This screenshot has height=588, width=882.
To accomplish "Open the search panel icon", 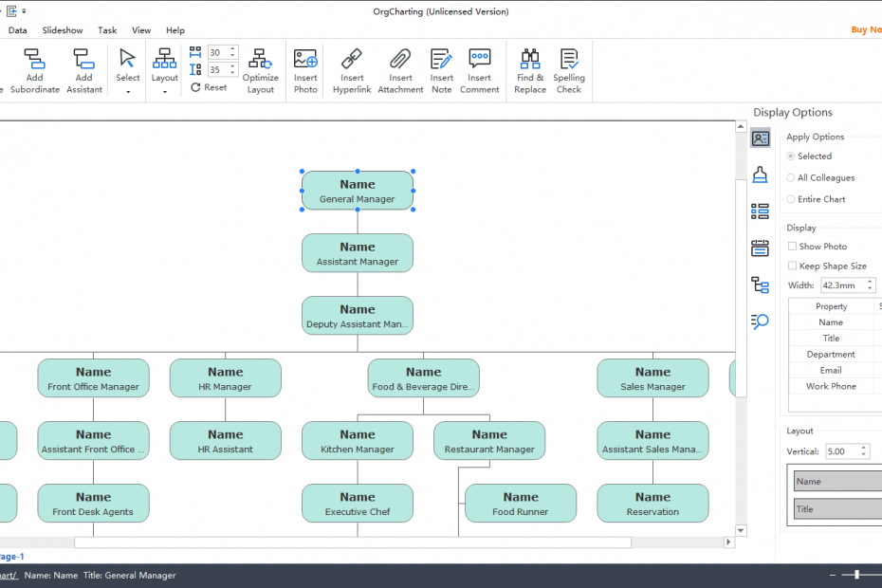I will [x=760, y=322].
